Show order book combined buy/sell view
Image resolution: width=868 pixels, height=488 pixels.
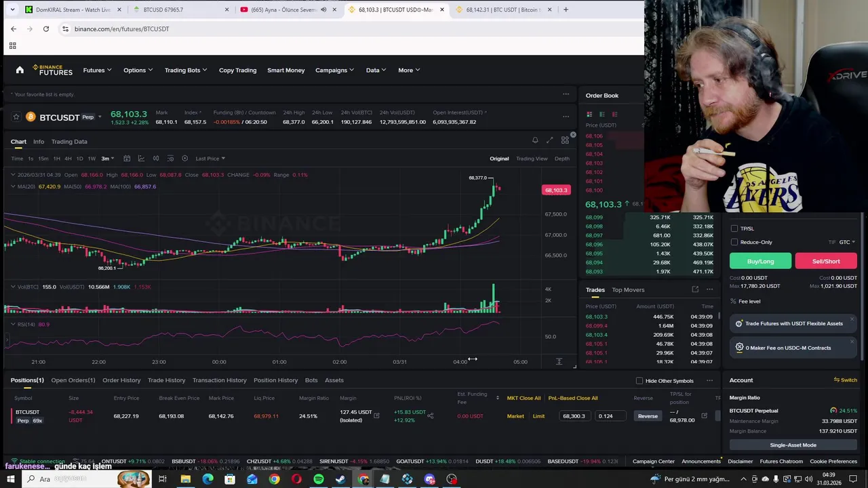pyautogui.click(x=589, y=115)
